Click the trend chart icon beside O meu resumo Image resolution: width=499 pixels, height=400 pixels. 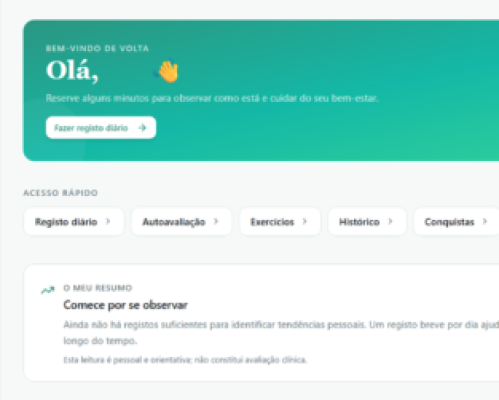coord(48,290)
